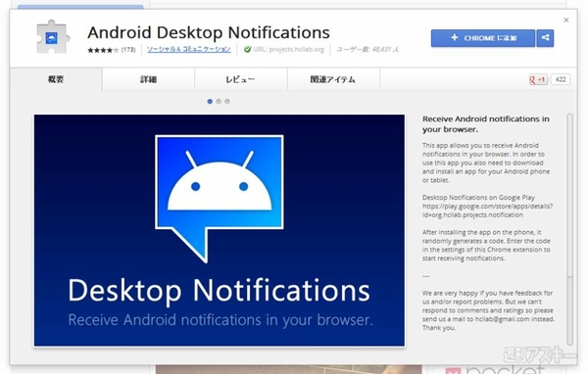The width and height of the screenshot is (588, 374).
Task: Click the URL: projects.hcilab.org text
Action: click(288, 50)
